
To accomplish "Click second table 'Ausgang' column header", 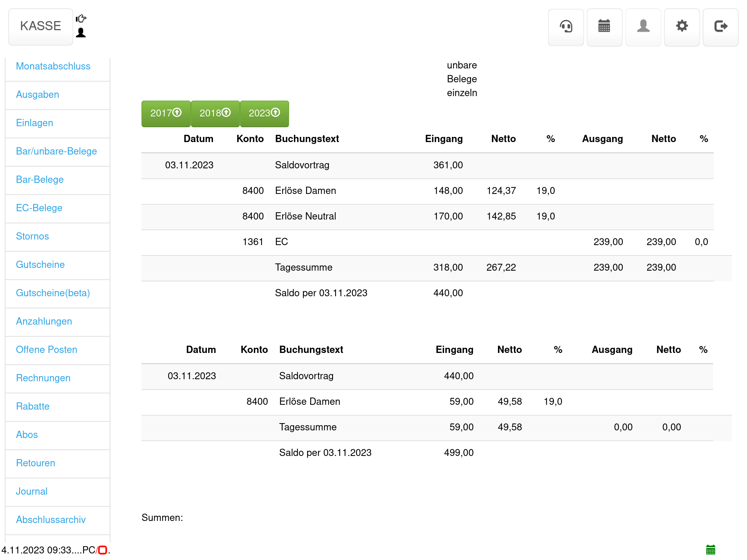I will pyautogui.click(x=612, y=349).
